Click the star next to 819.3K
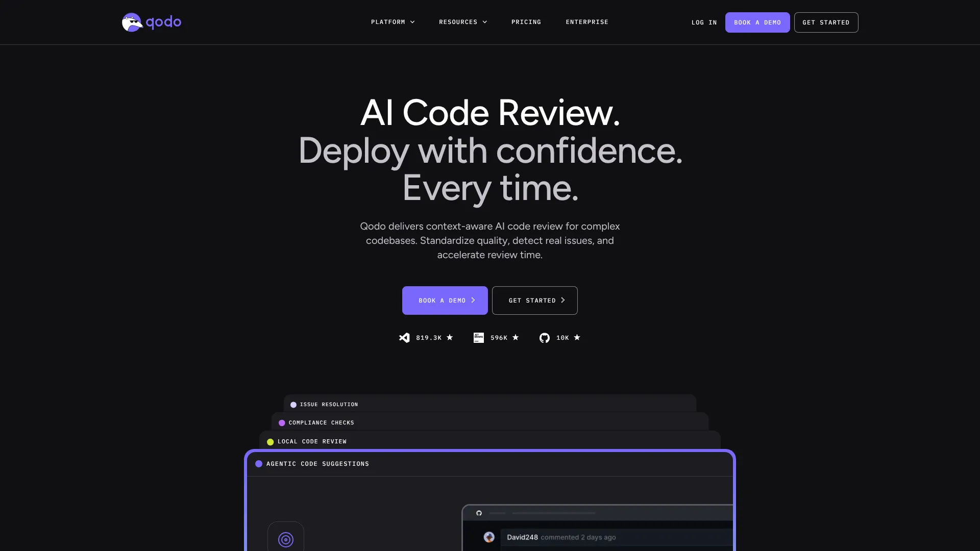This screenshot has height=551, width=980. 450,337
